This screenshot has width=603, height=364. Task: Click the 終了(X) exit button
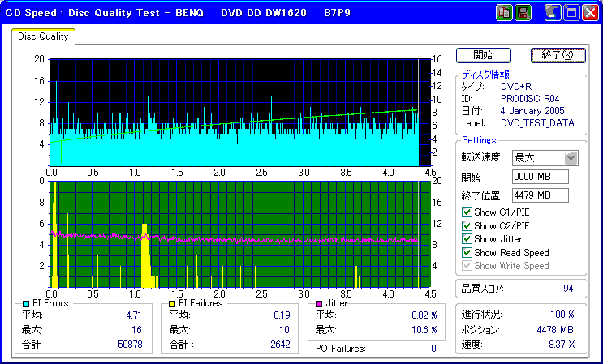[x=558, y=55]
